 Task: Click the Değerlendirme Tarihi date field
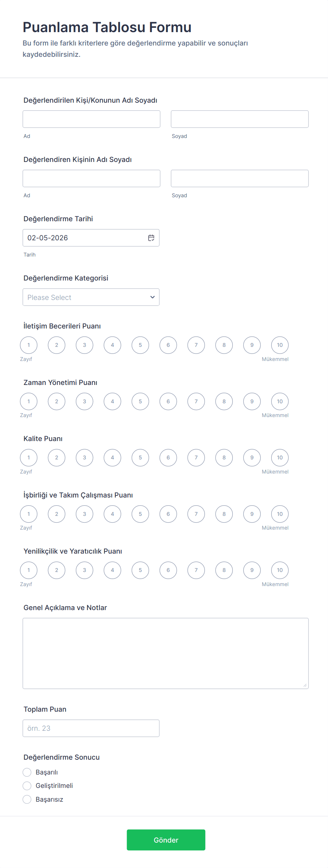85,238
